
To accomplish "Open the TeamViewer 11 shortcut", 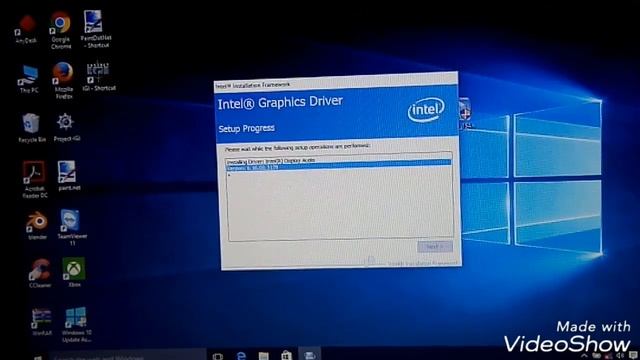I will pos(72,227).
